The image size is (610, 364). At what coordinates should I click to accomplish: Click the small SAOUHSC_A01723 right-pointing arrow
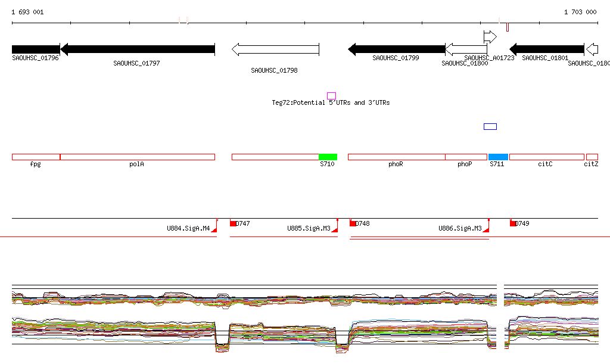point(490,37)
